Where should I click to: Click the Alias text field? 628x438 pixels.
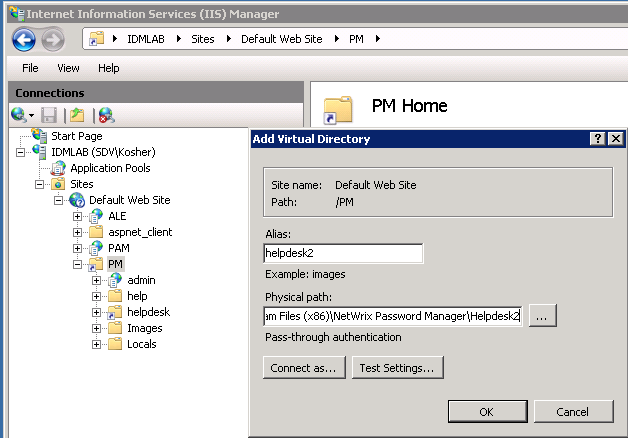(343, 253)
